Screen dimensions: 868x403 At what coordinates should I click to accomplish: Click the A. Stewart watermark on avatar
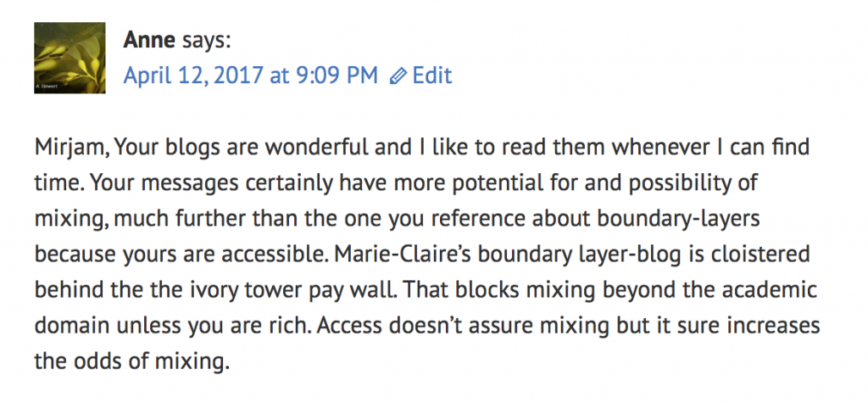click(x=46, y=87)
